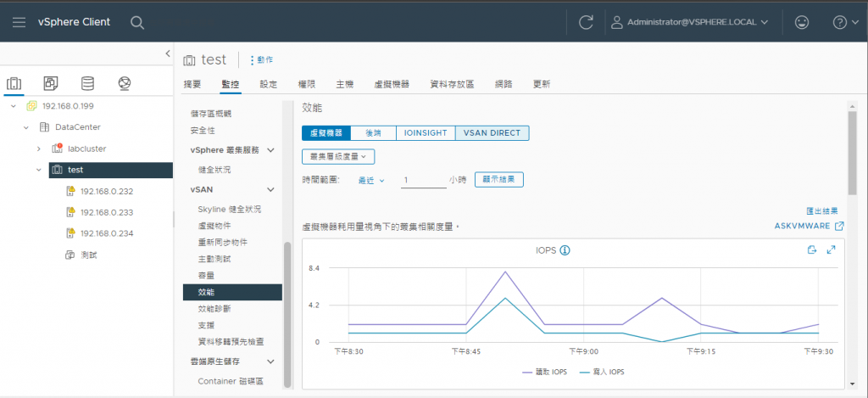Switch to the 更新 tab
This screenshot has width=868, height=398.
tap(542, 84)
